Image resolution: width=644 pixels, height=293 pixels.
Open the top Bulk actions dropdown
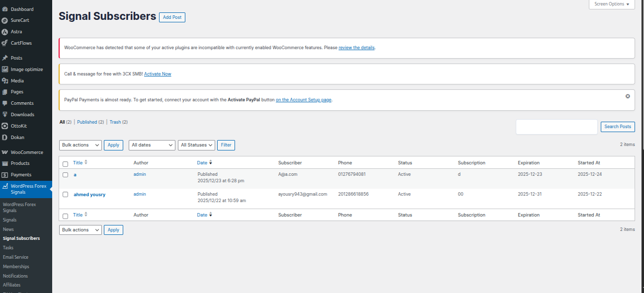click(x=80, y=145)
